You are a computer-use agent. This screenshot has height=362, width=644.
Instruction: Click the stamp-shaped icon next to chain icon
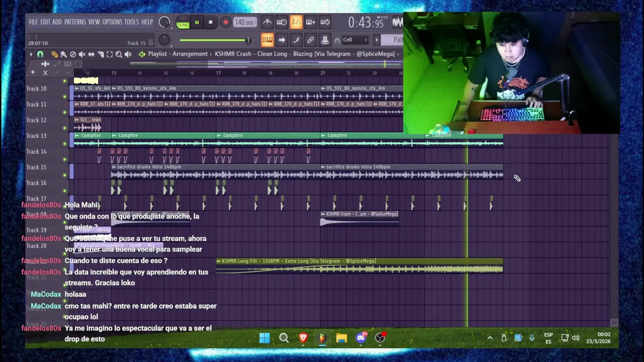coord(325,40)
